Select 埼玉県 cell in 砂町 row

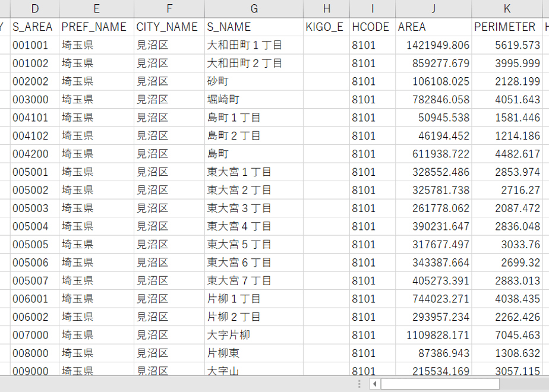(96, 81)
